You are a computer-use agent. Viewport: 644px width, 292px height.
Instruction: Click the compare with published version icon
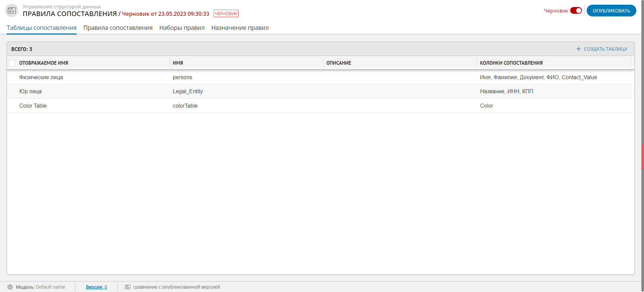[128, 287]
